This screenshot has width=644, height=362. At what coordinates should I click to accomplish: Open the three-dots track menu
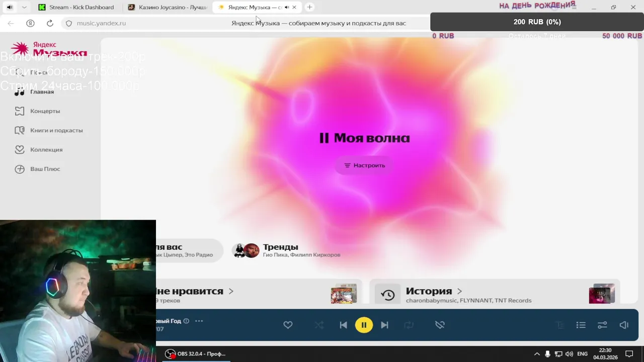pos(199,321)
